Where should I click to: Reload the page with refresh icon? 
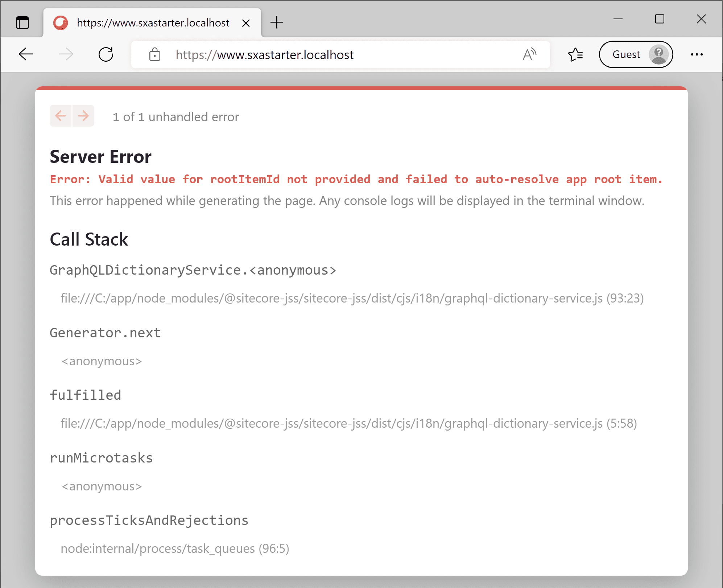(106, 54)
